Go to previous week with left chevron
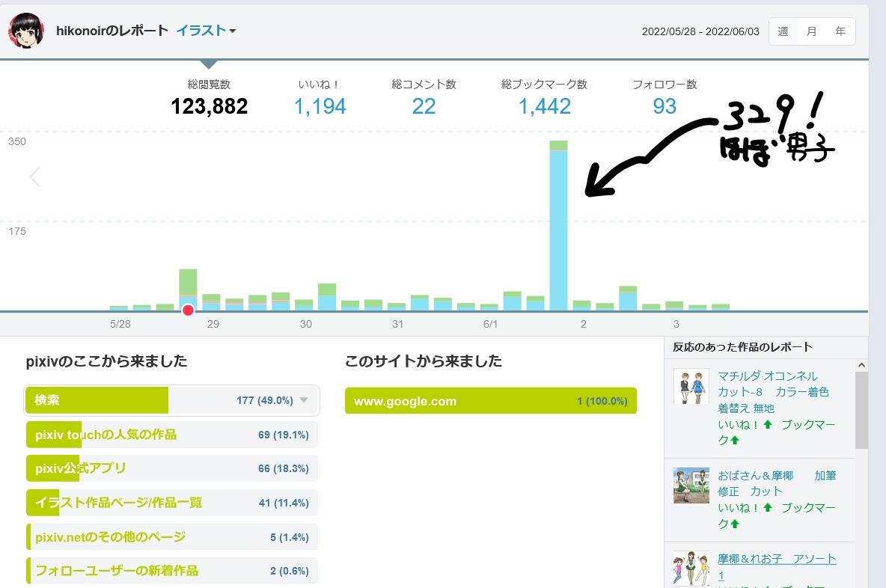 pyautogui.click(x=35, y=177)
